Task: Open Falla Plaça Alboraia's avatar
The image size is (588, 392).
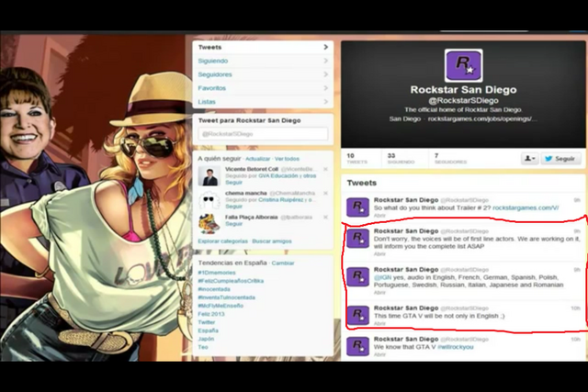Action: click(209, 224)
